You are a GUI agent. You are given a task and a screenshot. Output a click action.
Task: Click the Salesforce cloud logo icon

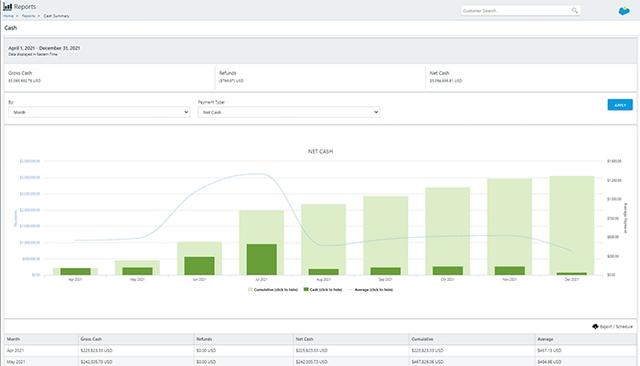coord(624,11)
